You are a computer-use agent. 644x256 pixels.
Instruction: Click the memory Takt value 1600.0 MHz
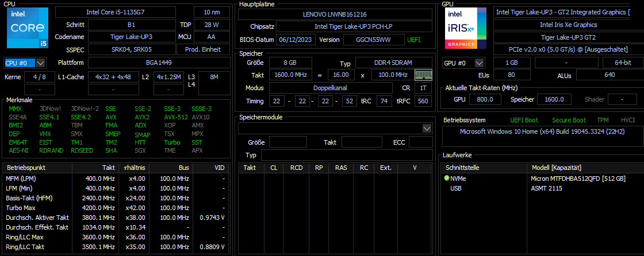(290, 75)
